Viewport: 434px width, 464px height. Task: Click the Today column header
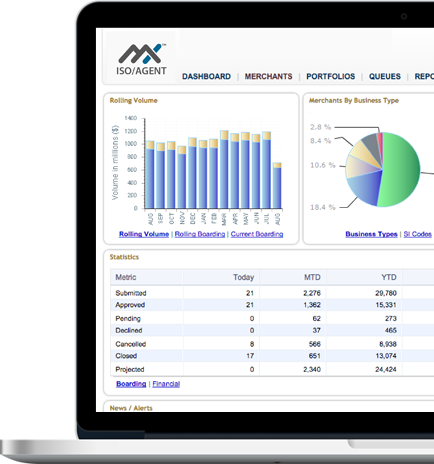pos(243,277)
